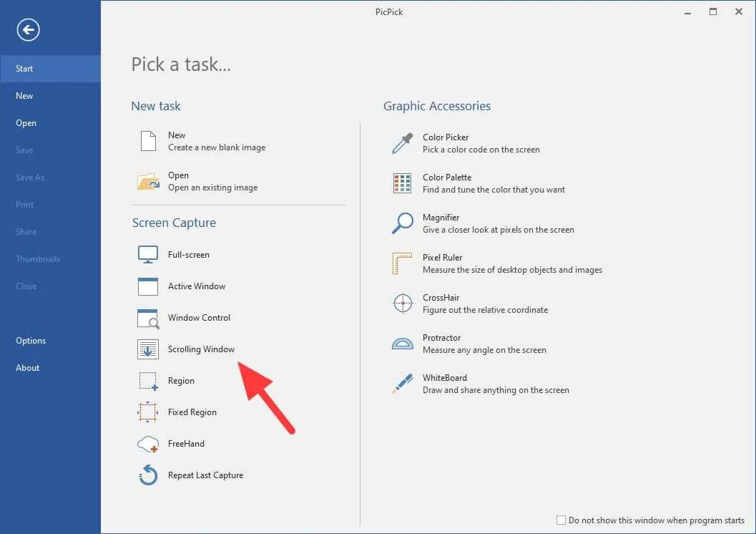Click the folder icon for Open
Viewport: 756px width, 534px height.
(x=148, y=181)
